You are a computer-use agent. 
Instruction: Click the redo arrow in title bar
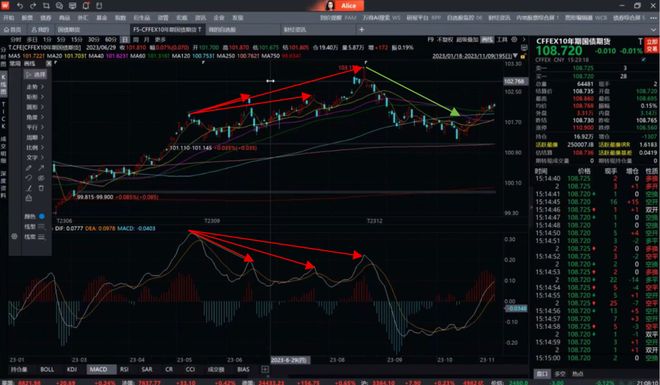[x=33, y=5]
